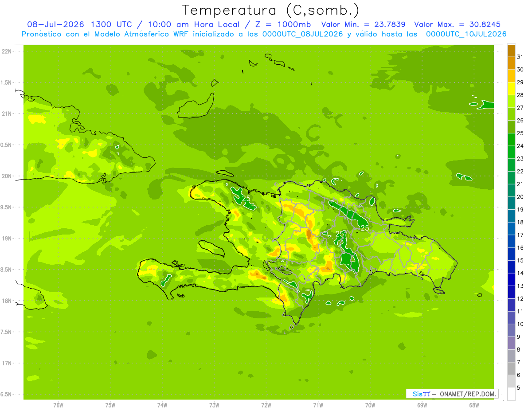Image resolution: width=532 pixels, height=411 pixels.
Task: Click the '0000UTC_10JUL2026' valid-until time
Action: tap(466, 34)
